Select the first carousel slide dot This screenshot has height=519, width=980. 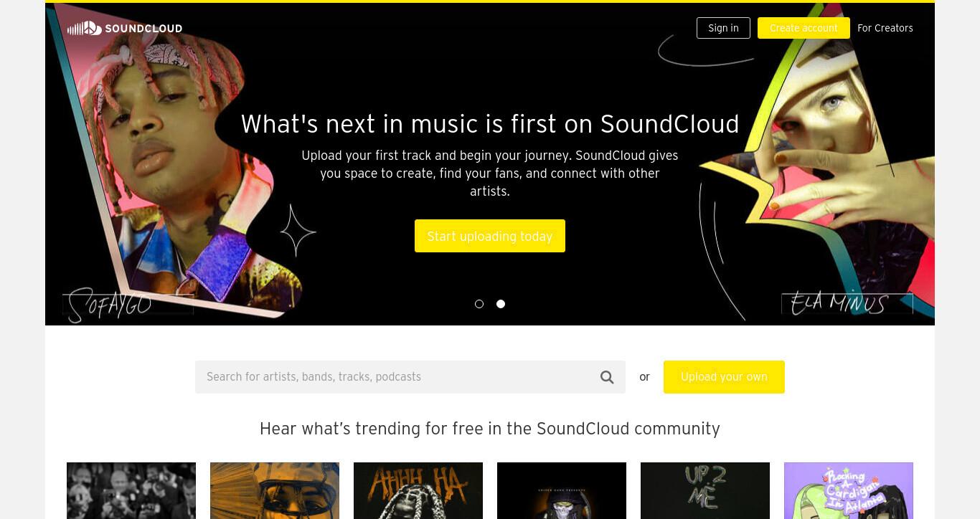(x=479, y=304)
